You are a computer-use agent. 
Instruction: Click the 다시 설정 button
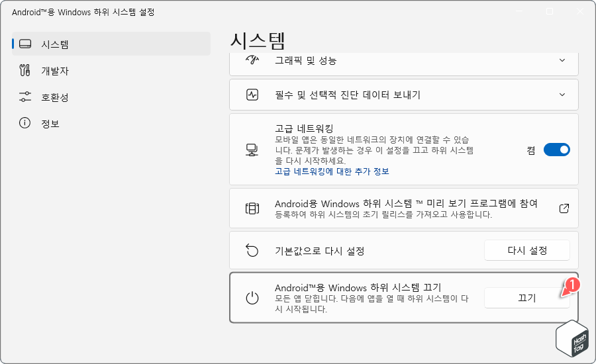click(x=527, y=250)
